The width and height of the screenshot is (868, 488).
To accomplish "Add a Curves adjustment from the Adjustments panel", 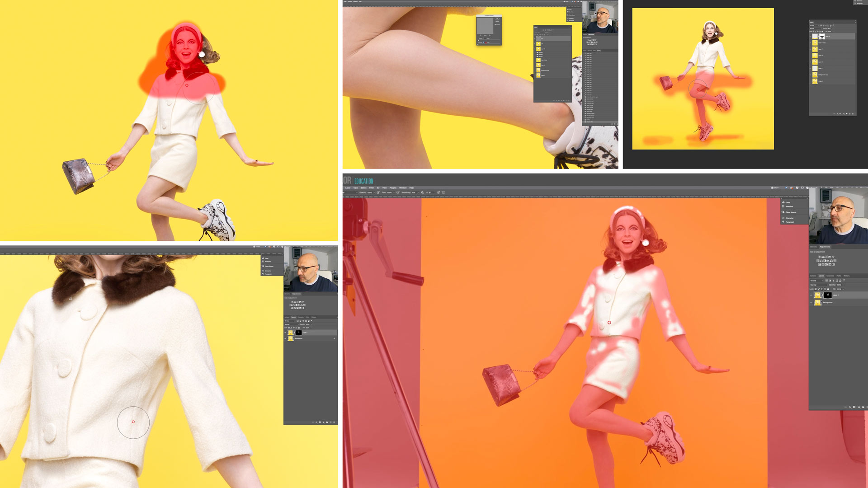I will click(x=826, y=257).
